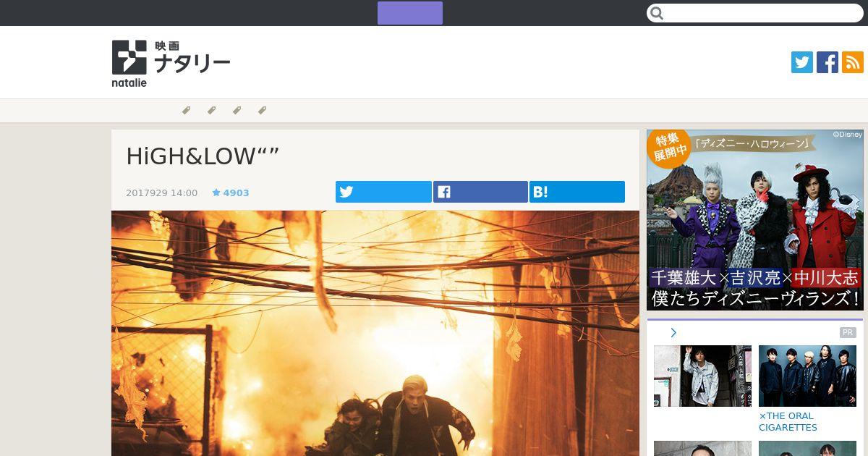Open THE ORAL CIGARETTES band thumbnail
The width and height of the screenshot is (868, 456).
point(807,376)
